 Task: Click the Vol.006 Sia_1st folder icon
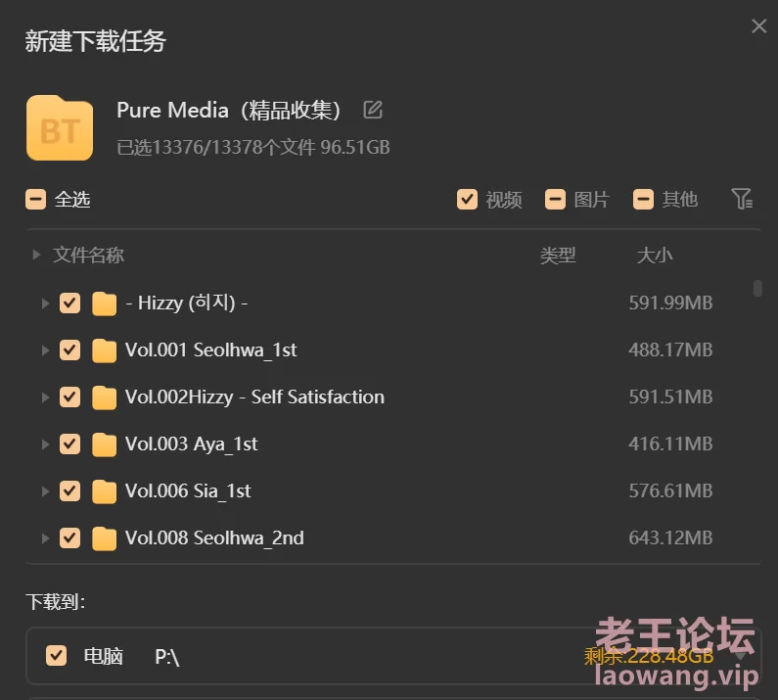(104, 491)
